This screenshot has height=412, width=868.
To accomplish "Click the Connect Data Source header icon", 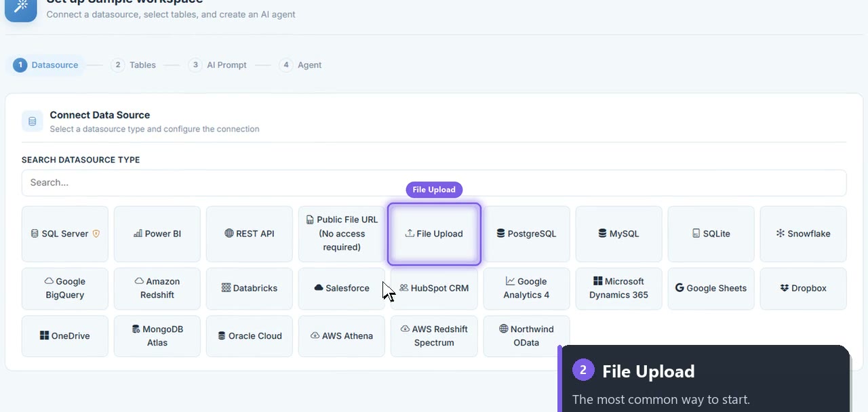I will [x=33, y=121].
